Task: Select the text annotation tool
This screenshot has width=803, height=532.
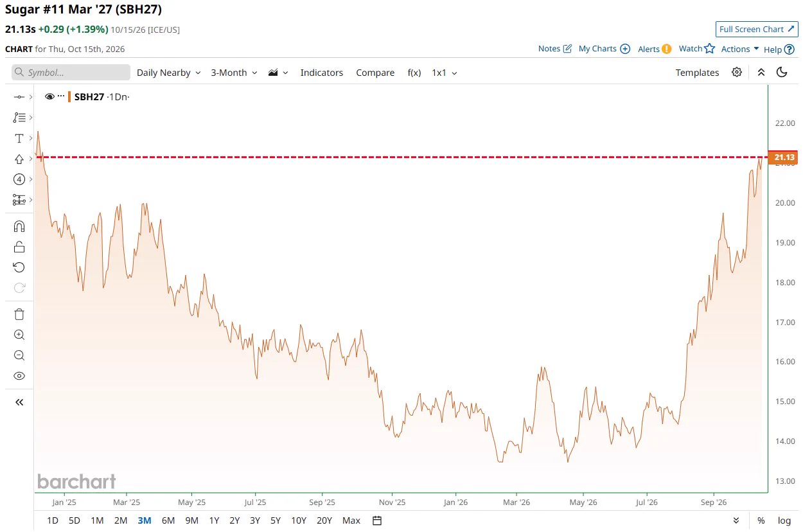Action: pyautogui.click(x=19, y=138)
